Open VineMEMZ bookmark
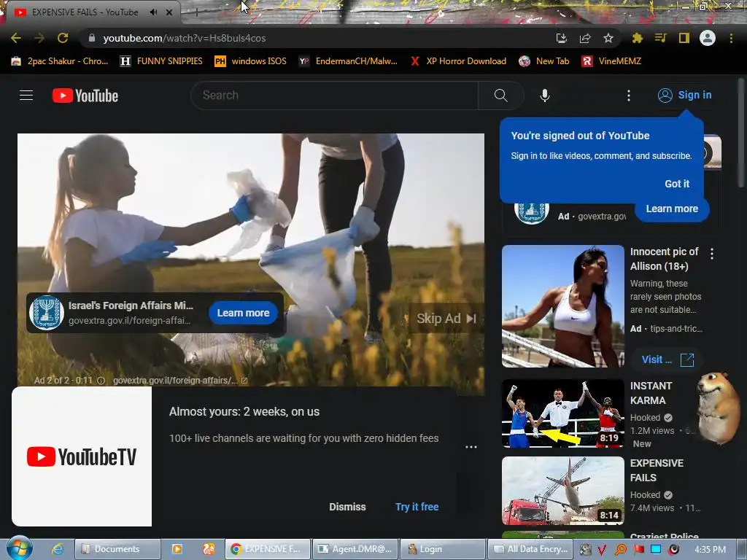Image resolution: width=747 pixels, height=560 pixels. (x=612, y=61)
